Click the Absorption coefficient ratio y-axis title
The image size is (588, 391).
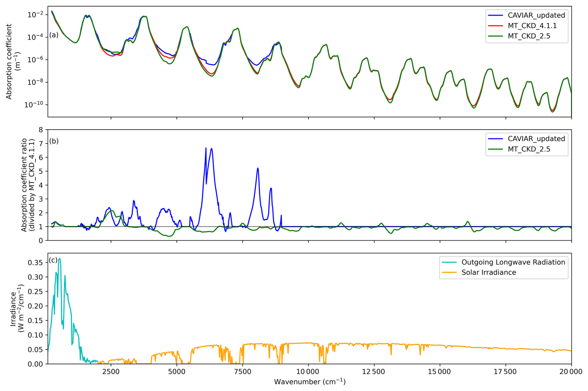point(28,185)
